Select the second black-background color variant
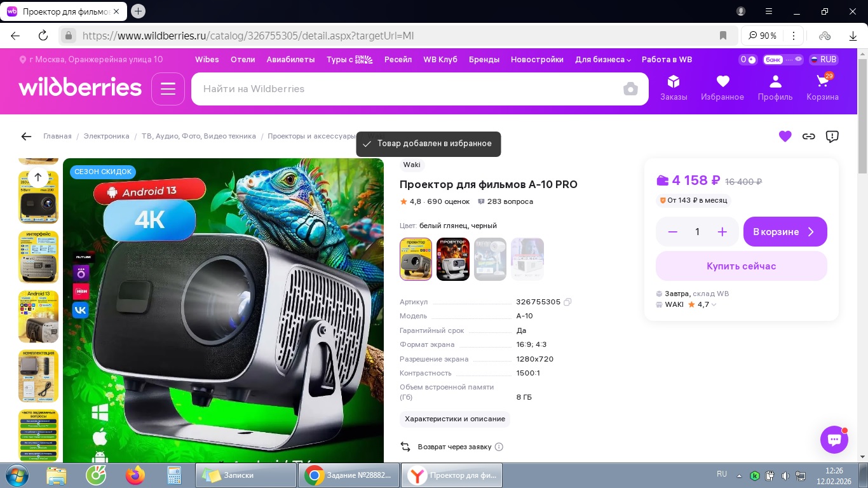868x488 pixels. 453,259
